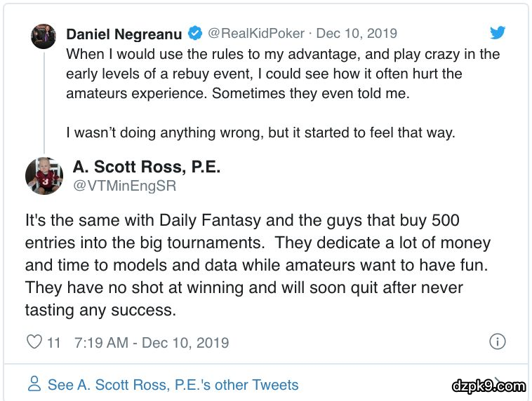
Task: Visit the @VTMinEngSR handle
Action: tap(124, 186)
